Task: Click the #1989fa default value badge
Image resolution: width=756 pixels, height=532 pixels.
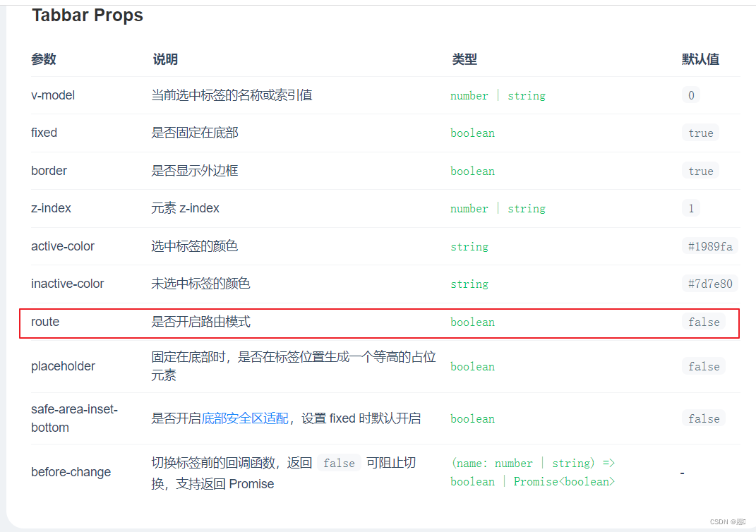Action: coord(710,246)
